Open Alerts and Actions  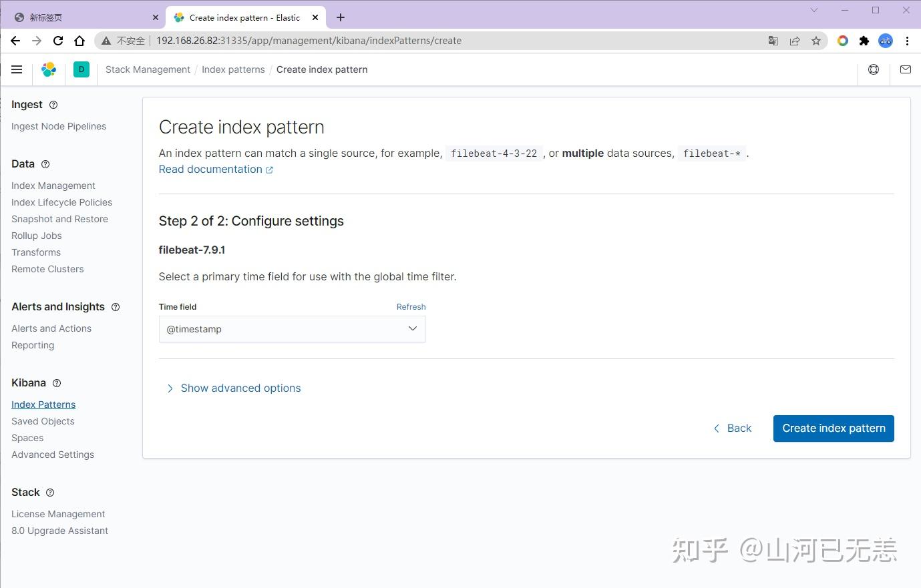point(51,328)
